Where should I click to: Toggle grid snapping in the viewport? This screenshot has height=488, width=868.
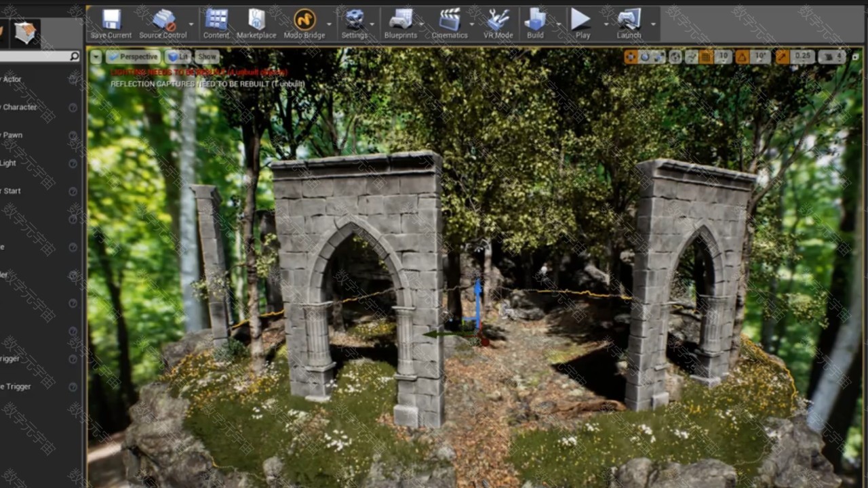click(x=706, y=57)
